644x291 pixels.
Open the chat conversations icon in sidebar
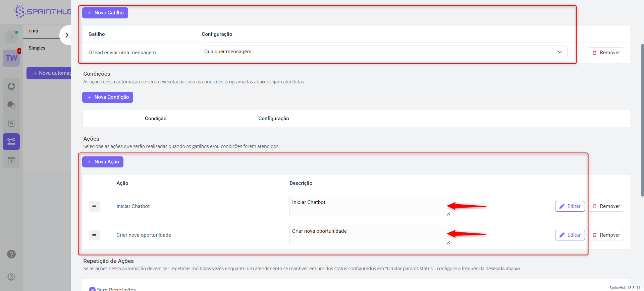click(x=11, y=105)
